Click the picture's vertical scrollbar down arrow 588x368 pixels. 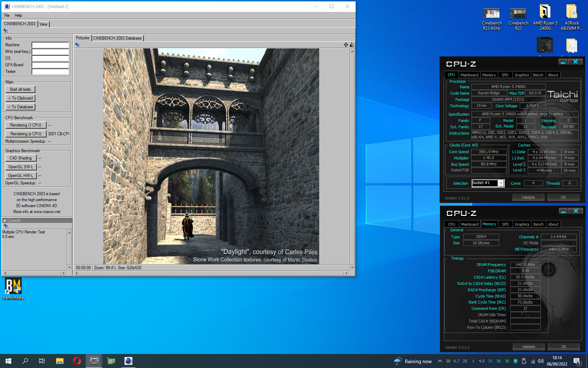click(352, 267)
